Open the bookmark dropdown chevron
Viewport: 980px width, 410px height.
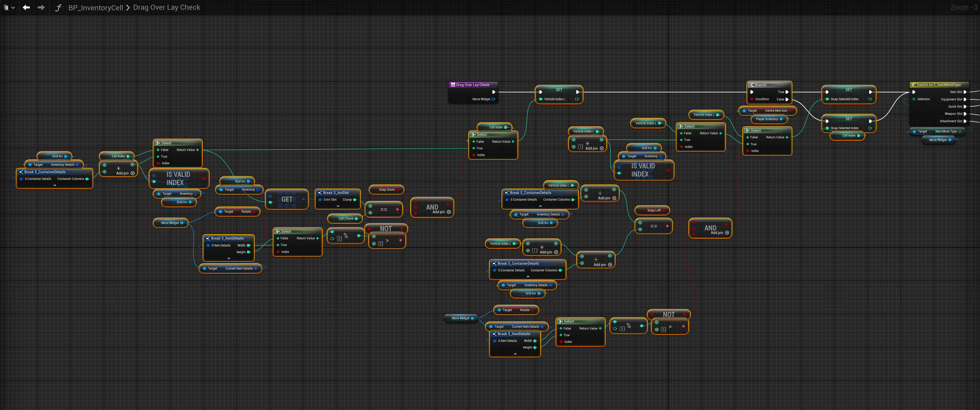13,8
